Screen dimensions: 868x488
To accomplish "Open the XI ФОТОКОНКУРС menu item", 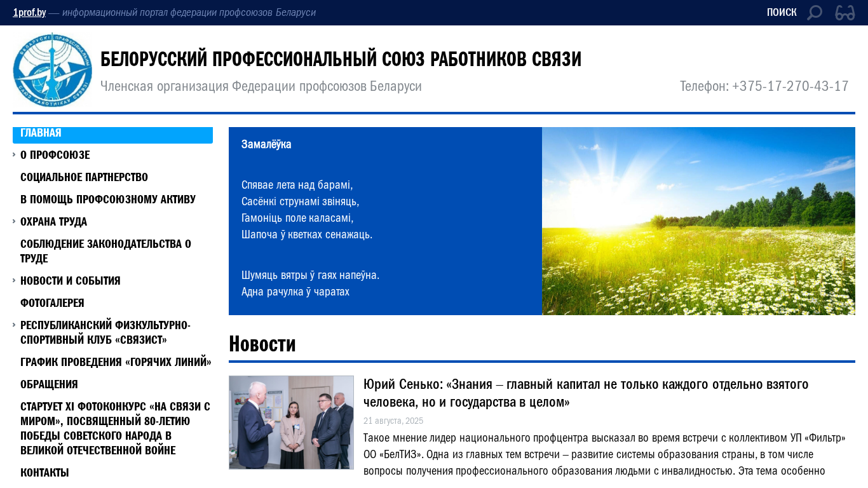I will (115, 428).
